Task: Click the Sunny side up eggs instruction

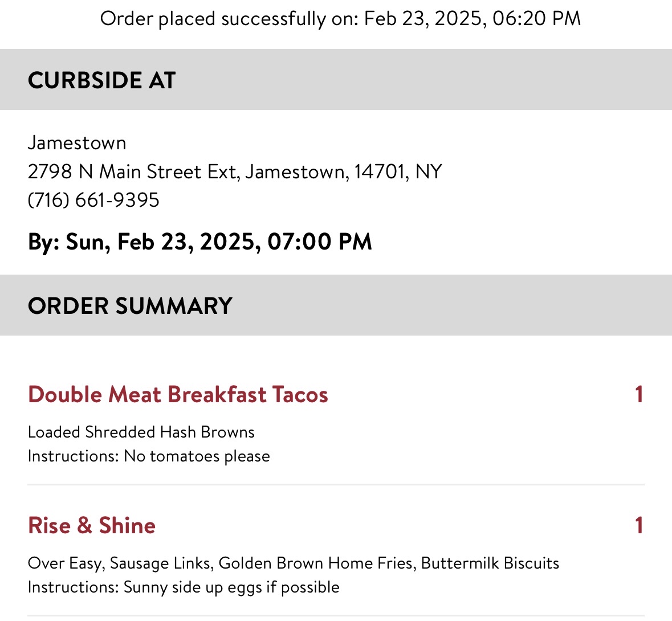Action: [231, 587]
